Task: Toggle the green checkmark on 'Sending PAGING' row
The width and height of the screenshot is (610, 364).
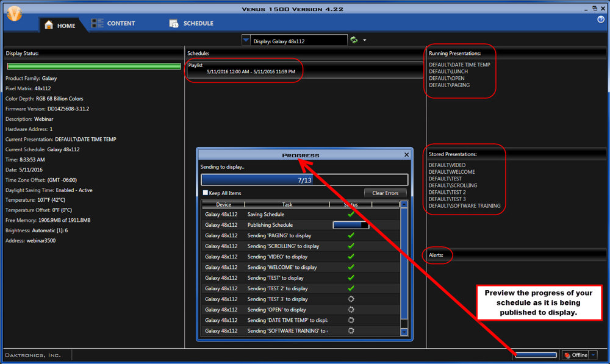Action: click(x=351, y=235)
